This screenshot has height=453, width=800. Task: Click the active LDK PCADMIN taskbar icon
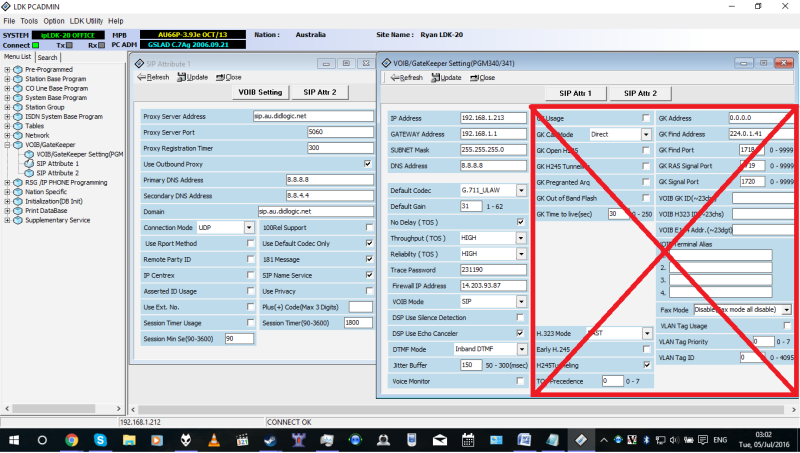tap(580, 440)
